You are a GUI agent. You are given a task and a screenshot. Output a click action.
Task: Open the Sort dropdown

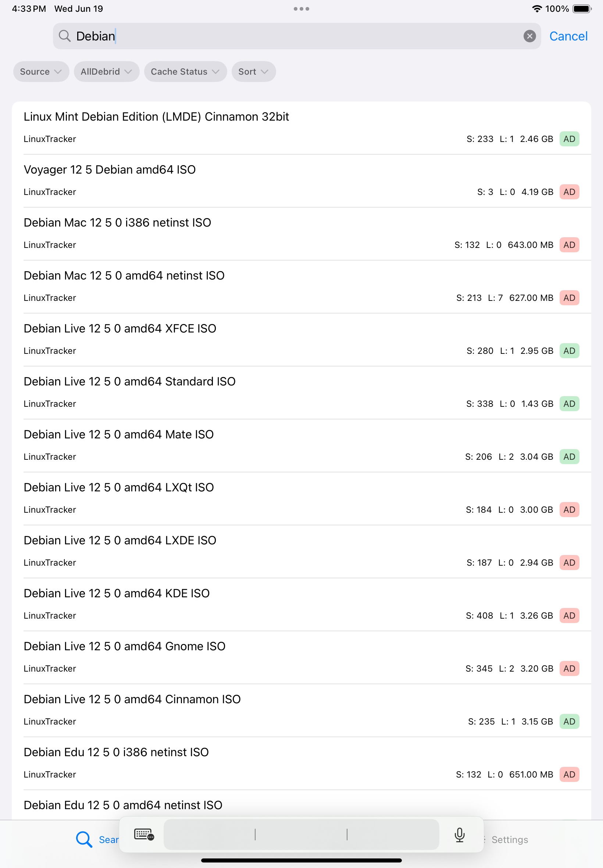pyautogui.click(x=253, y=71)
